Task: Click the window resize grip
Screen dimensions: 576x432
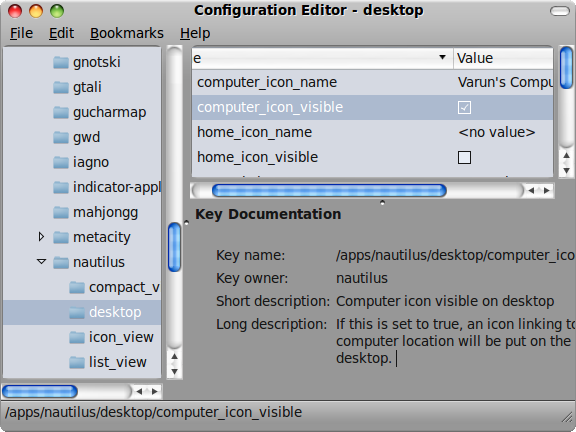Action: (x=568, y=417)
